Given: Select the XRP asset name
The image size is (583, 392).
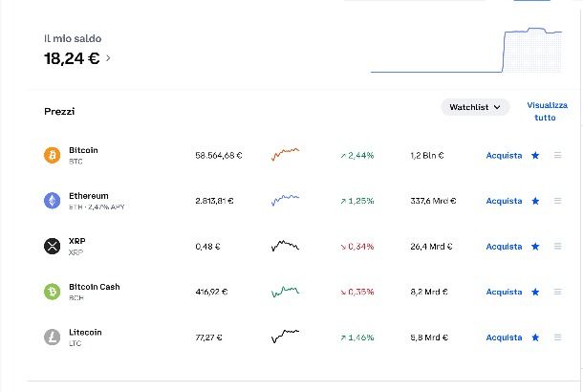Looking at the screenshot, I should [77, 241].
